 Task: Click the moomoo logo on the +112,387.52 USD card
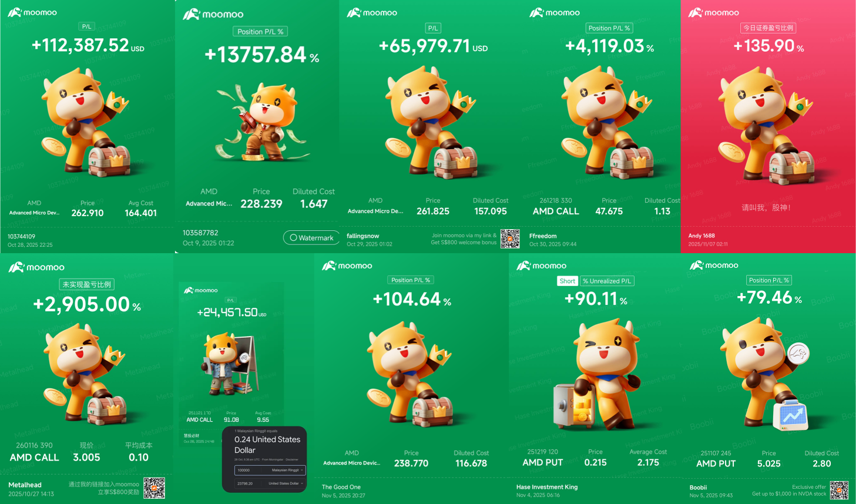click(x=32, y=12)
